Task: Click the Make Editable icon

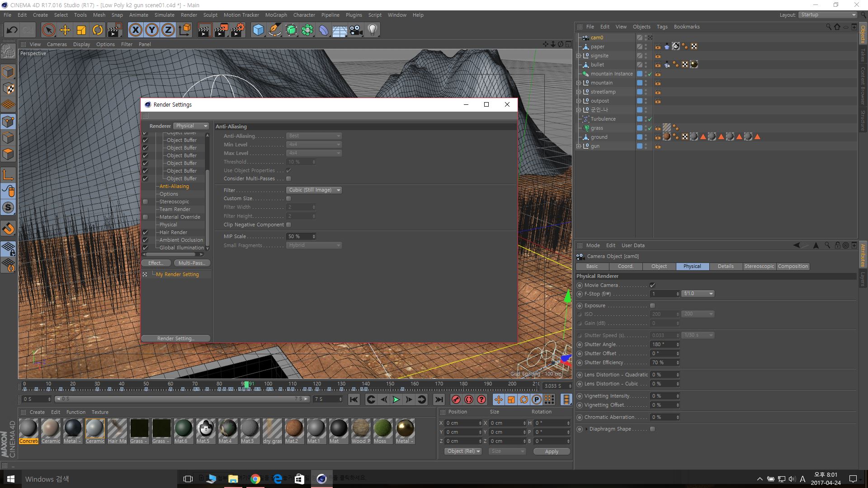Action: (x=8, y=51)
